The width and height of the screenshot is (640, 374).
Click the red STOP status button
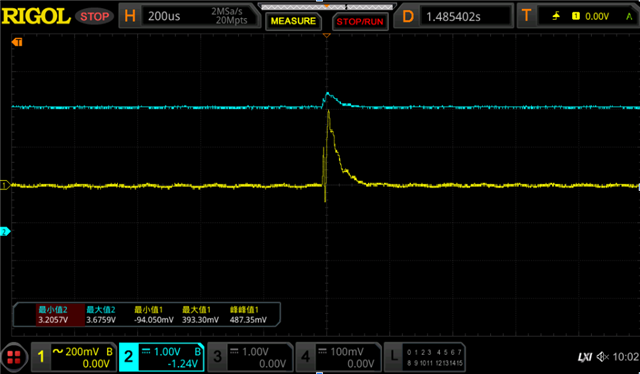pyautogui.click(x=94, y=16)
